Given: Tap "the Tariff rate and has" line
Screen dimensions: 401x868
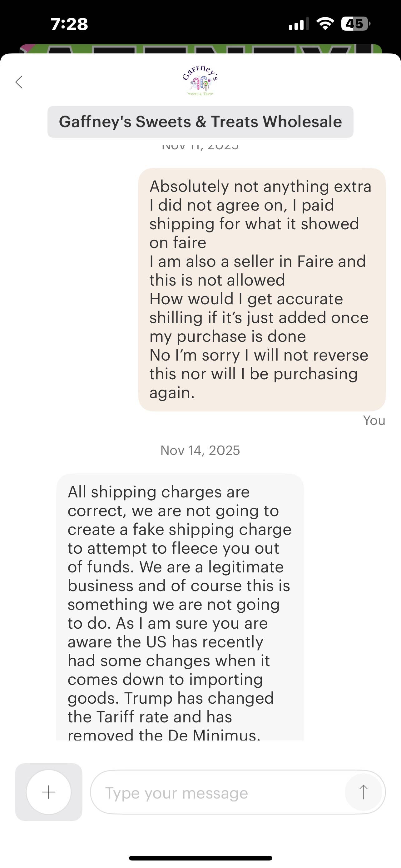Looking at the screenshot, I should (150, 717).
